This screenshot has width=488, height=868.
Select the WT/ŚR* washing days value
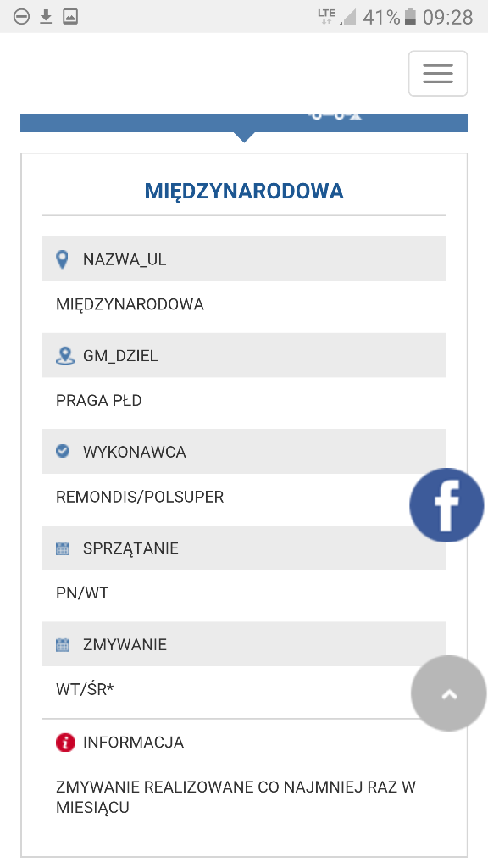tap(85, 689)
